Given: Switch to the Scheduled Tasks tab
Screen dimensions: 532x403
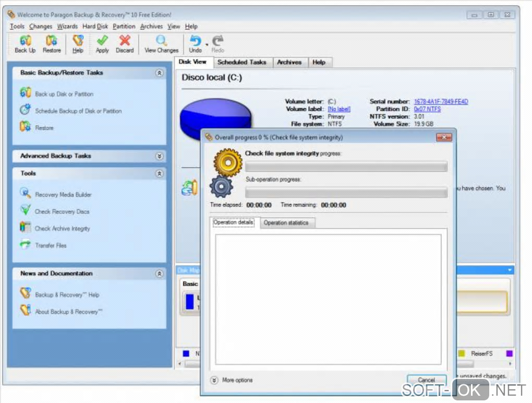Looking at the screenshot, I should pyautogui.click(x=242, y=63).
